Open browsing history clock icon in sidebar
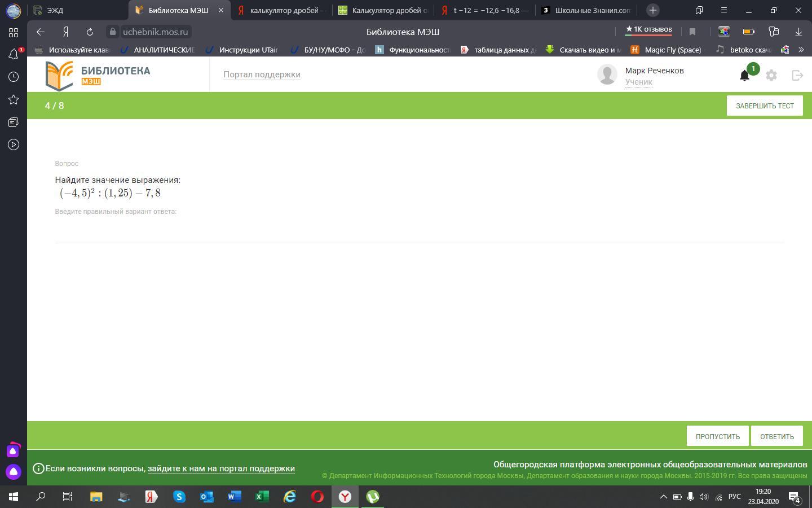This screenshot has height=508, width=812. 14,77
